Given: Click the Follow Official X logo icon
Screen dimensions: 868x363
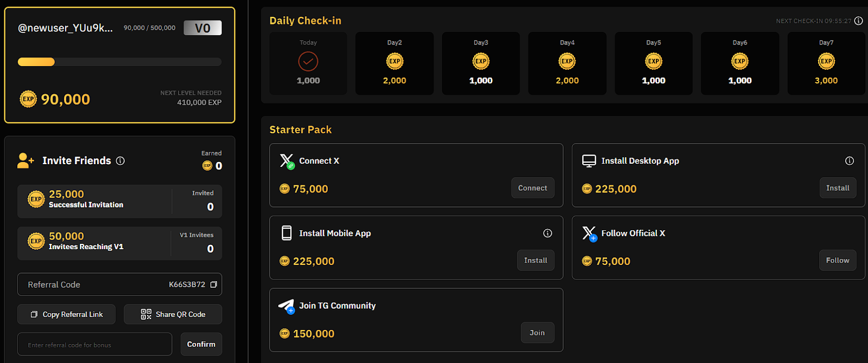Looking at the screenshot, I should [589, 234].
